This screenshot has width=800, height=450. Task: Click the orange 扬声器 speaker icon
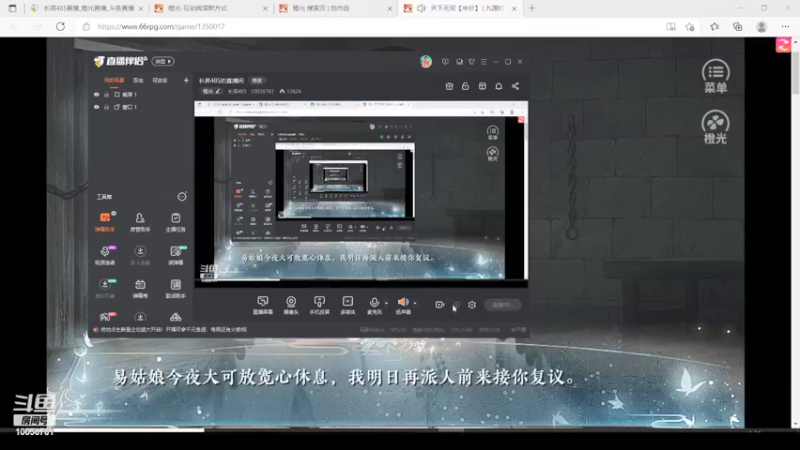click(x=403, y=302)
